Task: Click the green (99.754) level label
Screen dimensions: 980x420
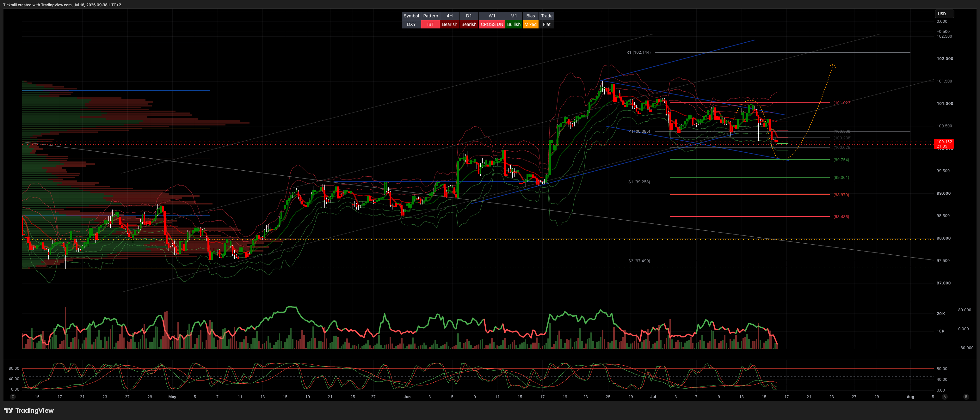Action: pos(841,160)
